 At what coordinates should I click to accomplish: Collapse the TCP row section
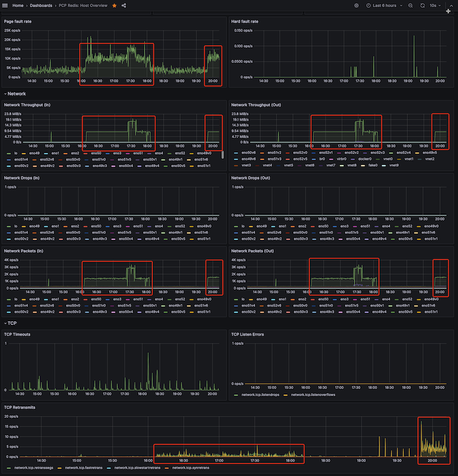10,323
